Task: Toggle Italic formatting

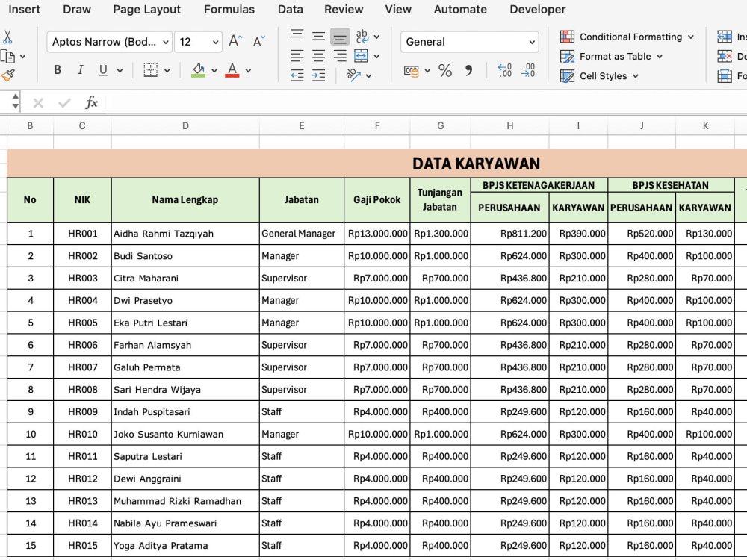Action: tap(80, 70)
